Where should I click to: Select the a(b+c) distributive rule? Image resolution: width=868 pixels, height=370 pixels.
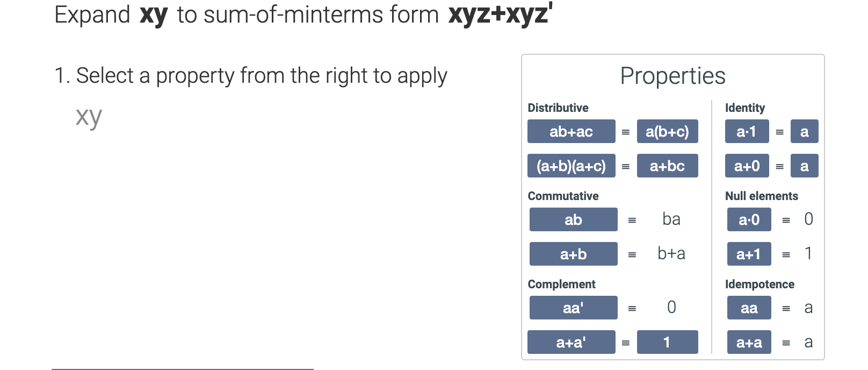(x=668, y=131)
